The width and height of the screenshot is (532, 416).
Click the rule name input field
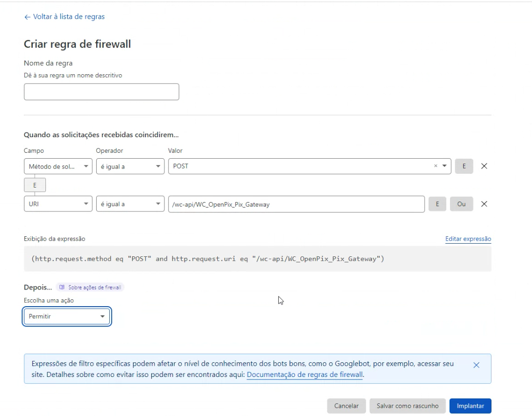click(x=101, y=91)
